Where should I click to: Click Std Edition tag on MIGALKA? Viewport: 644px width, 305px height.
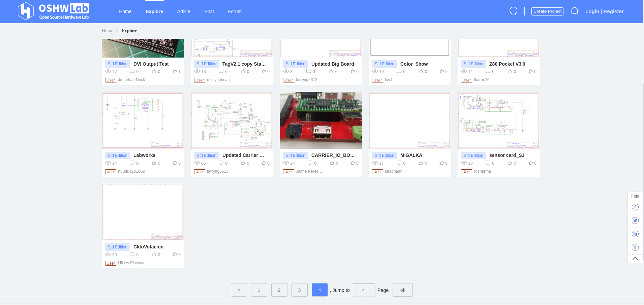pyautogui.click(x=385, y=156)
